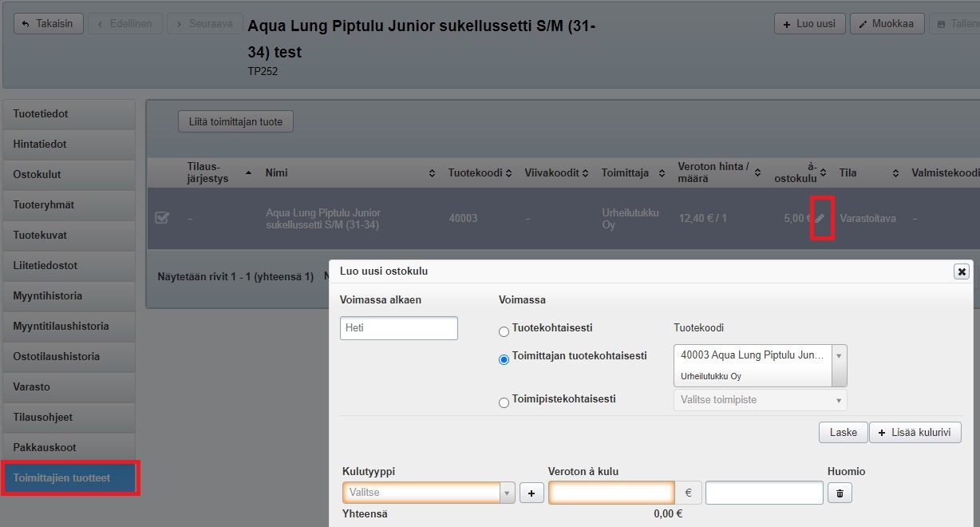Screen dimensions: 980x527
Task: Sort by the Nimi column arrows
Action: [432, 173]
